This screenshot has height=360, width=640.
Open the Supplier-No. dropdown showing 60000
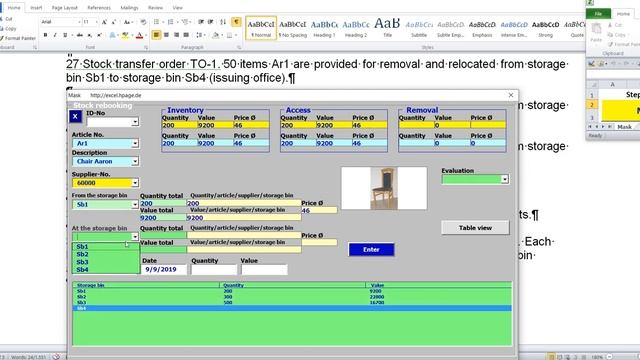(x=135, y=183)
